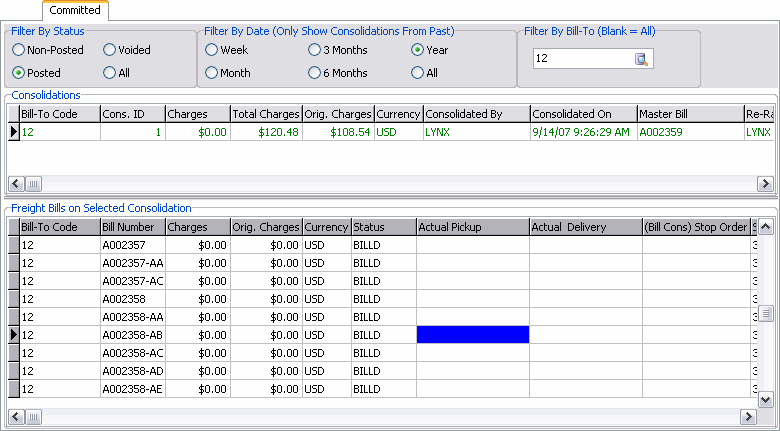
Task: Click the Consolidations row selector arrow
Action: coord(14,132)
